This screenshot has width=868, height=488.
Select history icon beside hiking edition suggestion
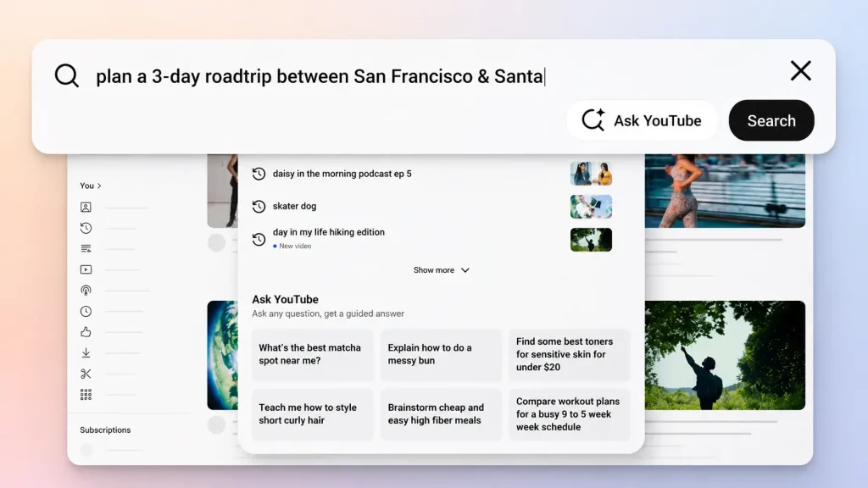(x=259, y=239)
